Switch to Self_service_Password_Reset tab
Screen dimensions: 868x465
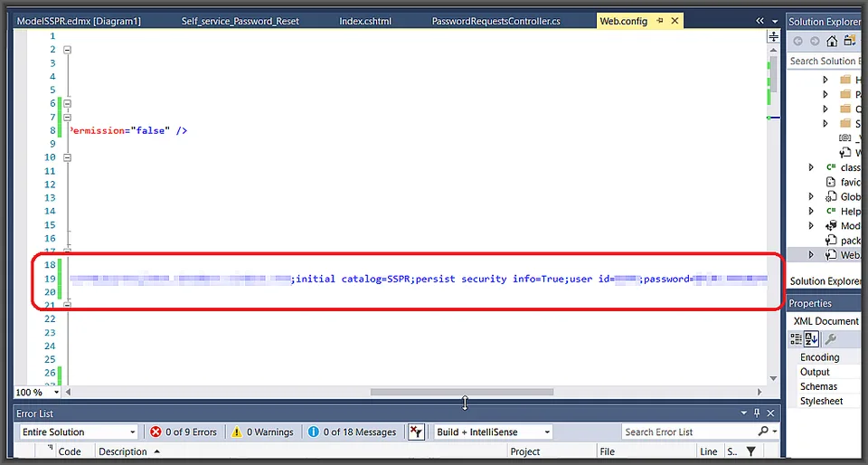[241, 21]
